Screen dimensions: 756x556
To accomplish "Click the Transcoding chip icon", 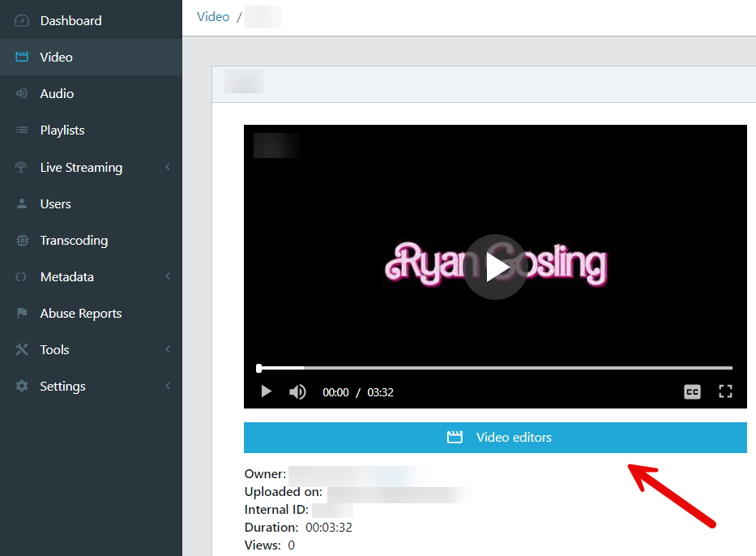I will tap(22, 240).
